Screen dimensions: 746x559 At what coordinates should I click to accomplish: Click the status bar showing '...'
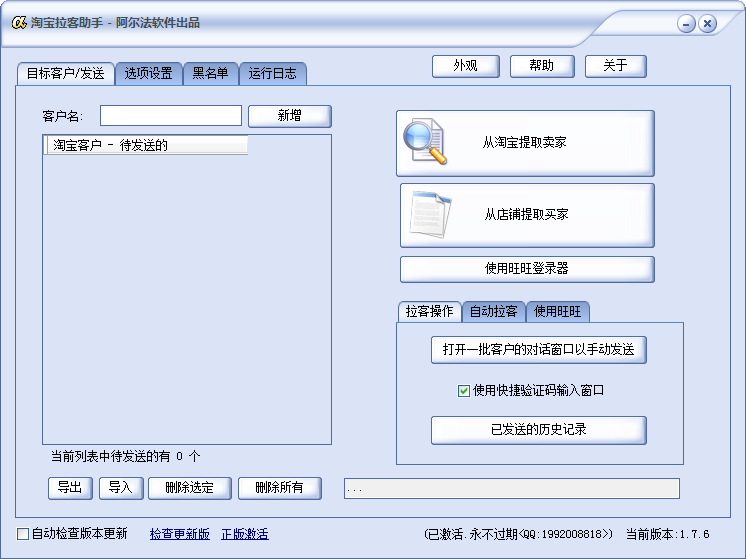(x=512, y=489)
